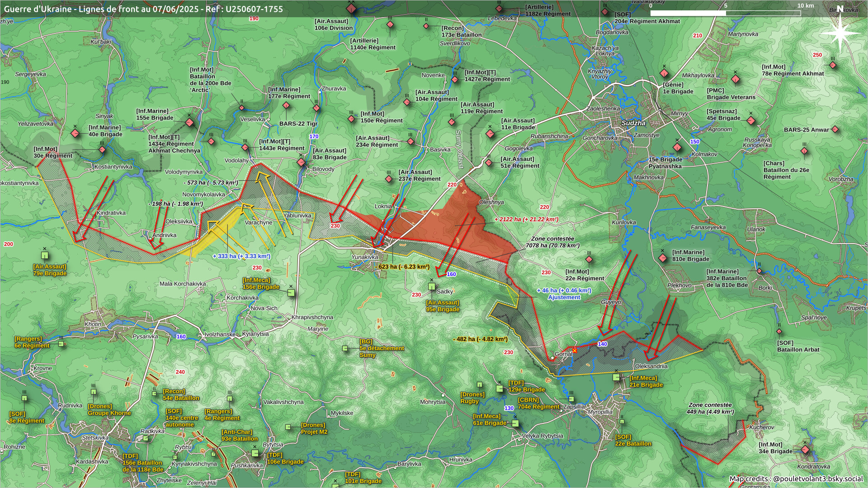The width and height of the screenshot is (868, 488).
Task: Click the 34e Brigade diamond near Kondratovka
Action: pos(805,450)
